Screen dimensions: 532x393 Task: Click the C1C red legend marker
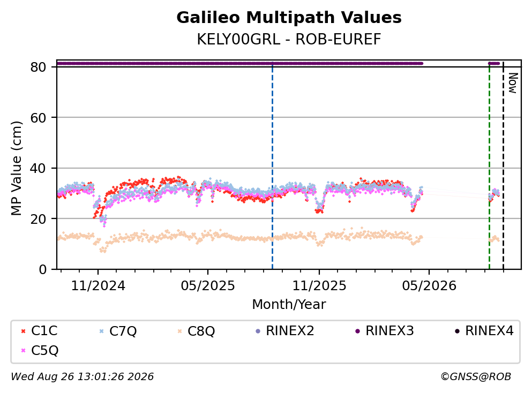(23, 331)
